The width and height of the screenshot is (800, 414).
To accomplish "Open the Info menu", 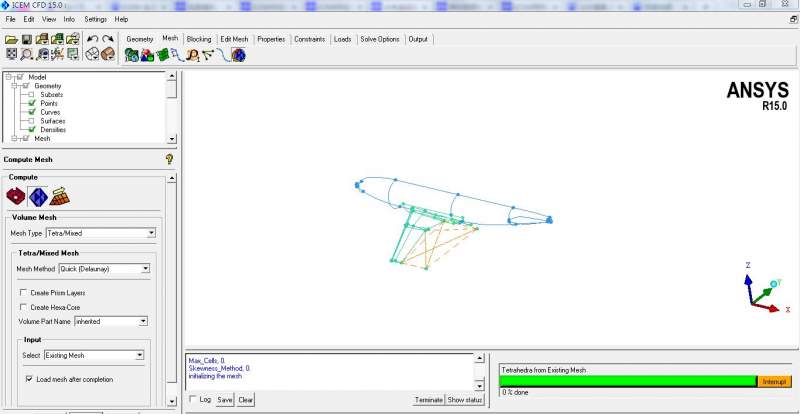I will click(69, 19).
